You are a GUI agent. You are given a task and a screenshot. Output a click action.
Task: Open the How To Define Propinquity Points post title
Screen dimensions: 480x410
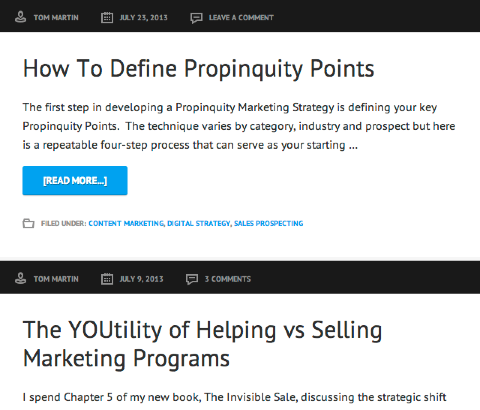pyautogui.click(x=199, y=69)
